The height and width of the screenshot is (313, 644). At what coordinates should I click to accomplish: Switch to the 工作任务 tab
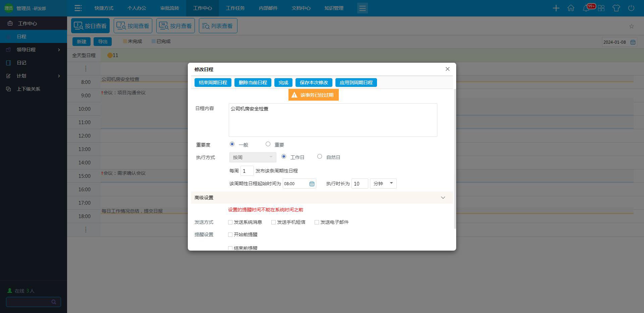point(235,8)
